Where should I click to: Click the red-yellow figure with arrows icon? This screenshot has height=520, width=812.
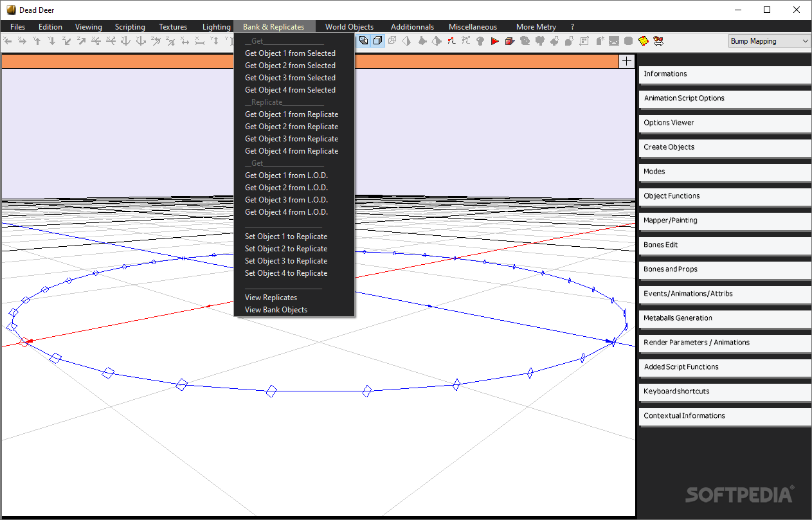pyautogui.click(x=658, y=41)
